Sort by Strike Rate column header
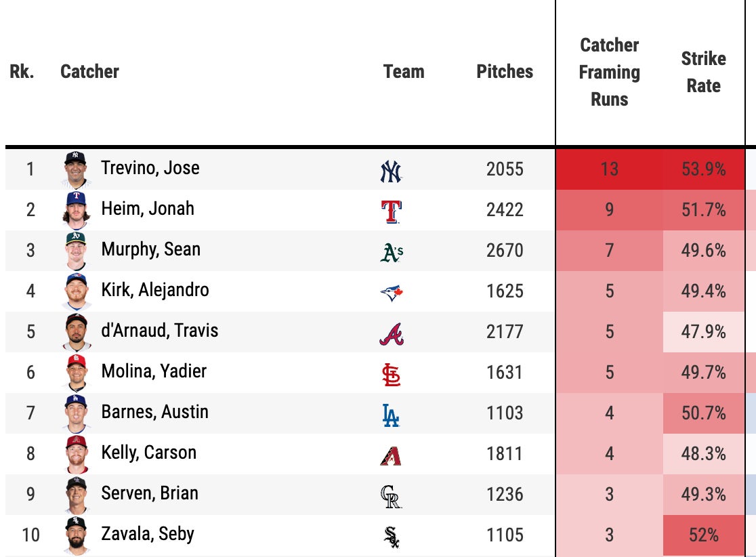 pyautogui.click(x=703, y=72)
